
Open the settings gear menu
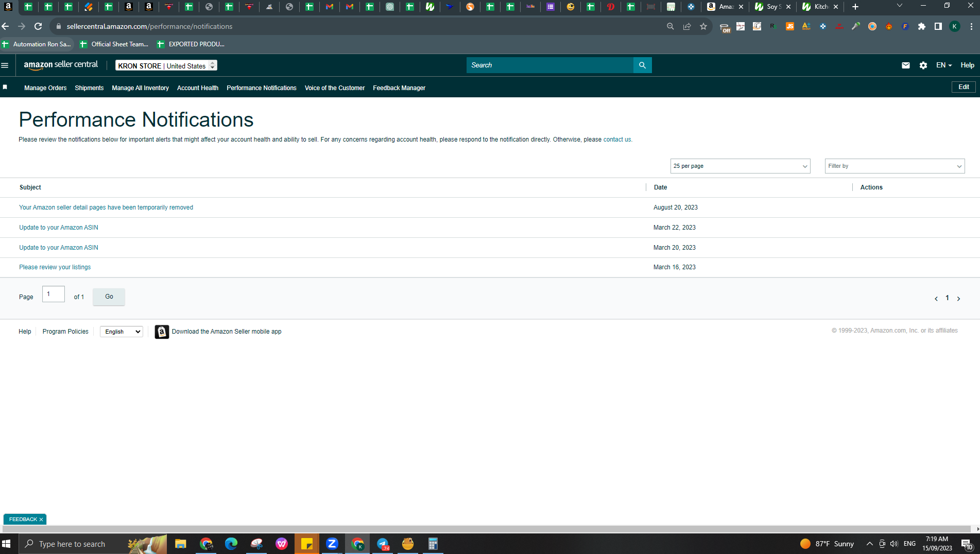(923, 65)
